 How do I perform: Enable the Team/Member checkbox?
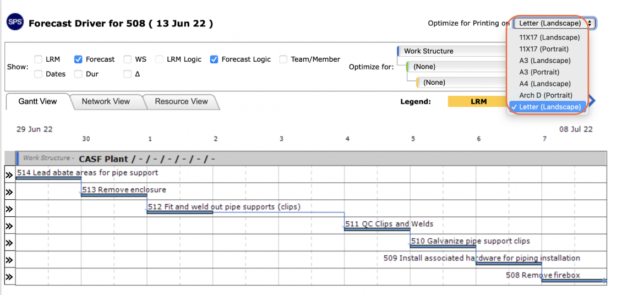point(283,59)
